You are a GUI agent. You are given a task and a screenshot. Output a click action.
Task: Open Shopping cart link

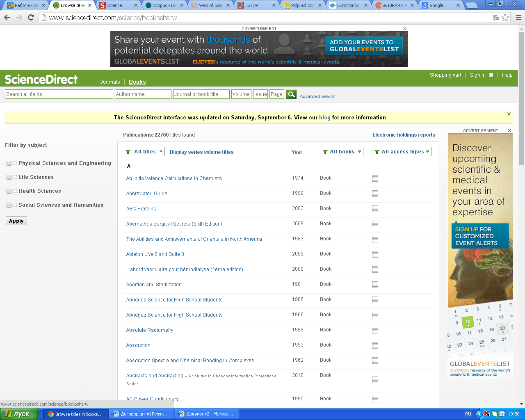(445, 75)
